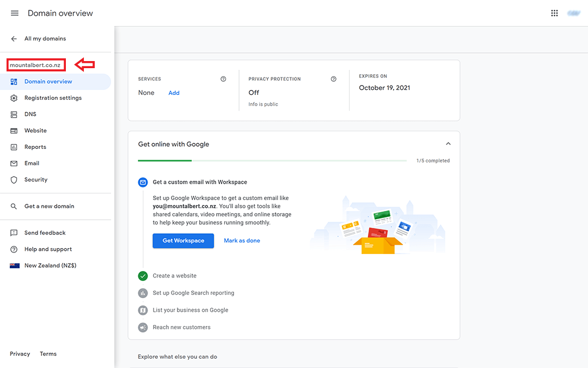
Task: Expand Set up Google Search reporting step
Action: pyautogui.click(x=193, y=293)
